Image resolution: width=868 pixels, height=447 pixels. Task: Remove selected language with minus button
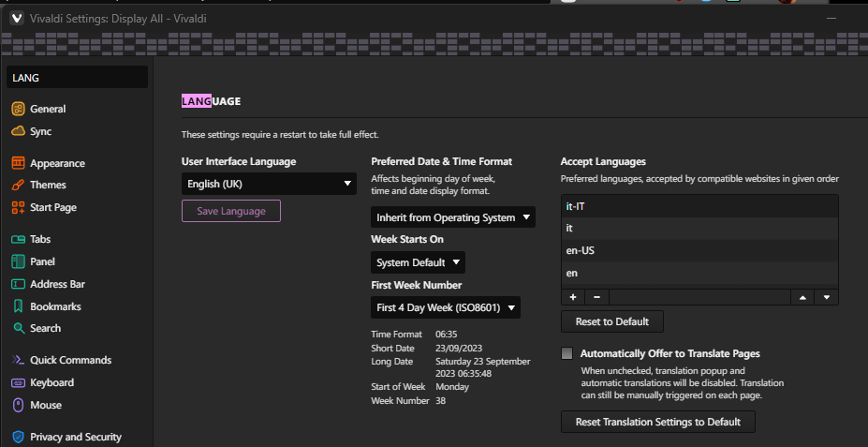pyautogui.click(x=596, y=297)
